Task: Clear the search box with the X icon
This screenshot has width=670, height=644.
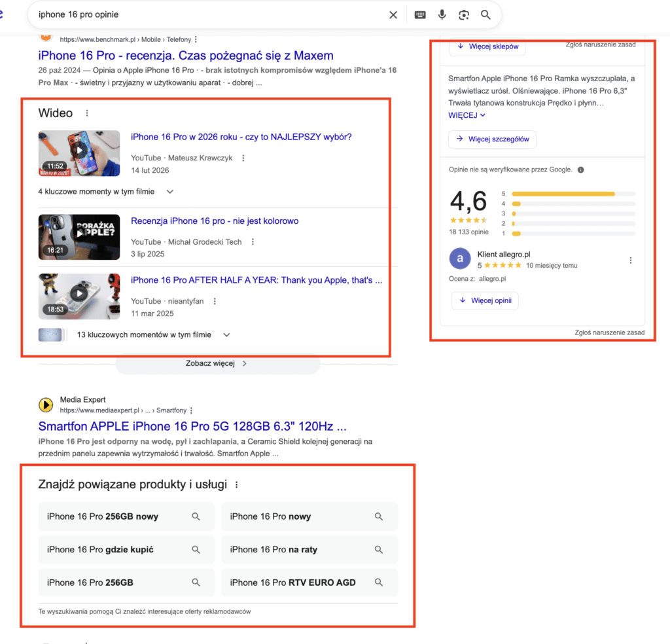Action: tap(393, 15)
